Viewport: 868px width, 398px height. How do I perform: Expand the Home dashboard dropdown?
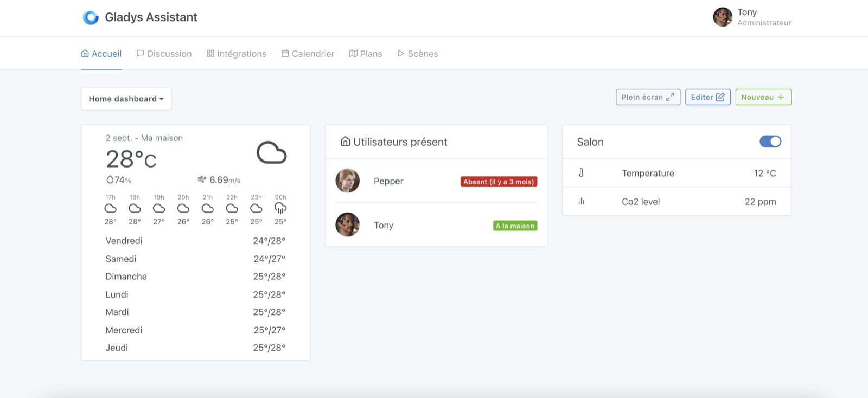point(126,99)
